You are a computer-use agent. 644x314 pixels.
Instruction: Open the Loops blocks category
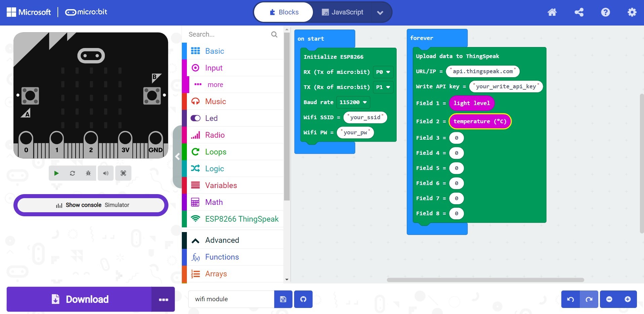tap(233, 152)
